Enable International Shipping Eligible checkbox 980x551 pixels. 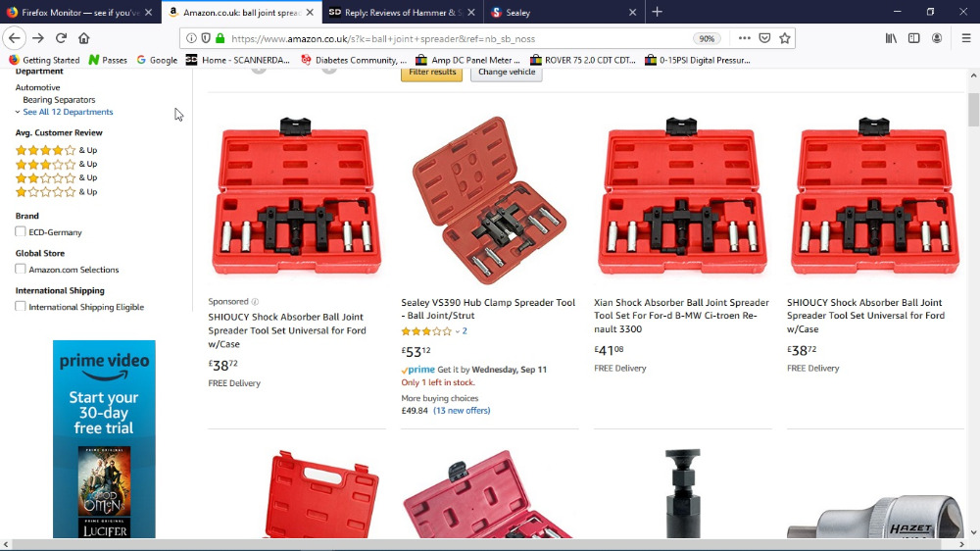[x=21, y=307]
